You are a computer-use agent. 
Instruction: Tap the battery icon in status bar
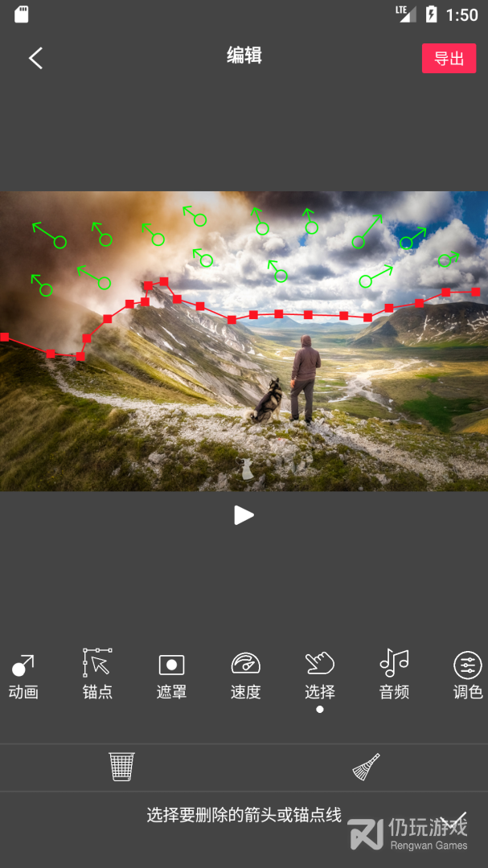tap(432, 14)
